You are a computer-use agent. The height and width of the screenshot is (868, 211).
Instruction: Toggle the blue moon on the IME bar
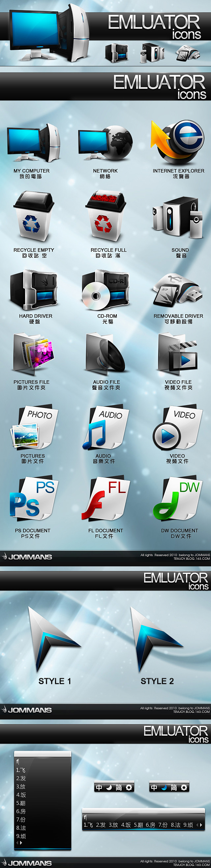click(164, 787)
